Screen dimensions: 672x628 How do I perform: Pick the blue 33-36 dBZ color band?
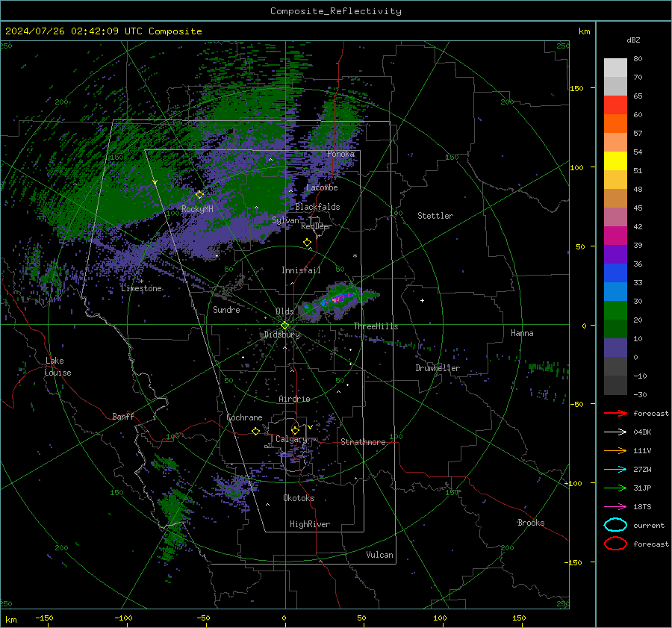[615, 273]
